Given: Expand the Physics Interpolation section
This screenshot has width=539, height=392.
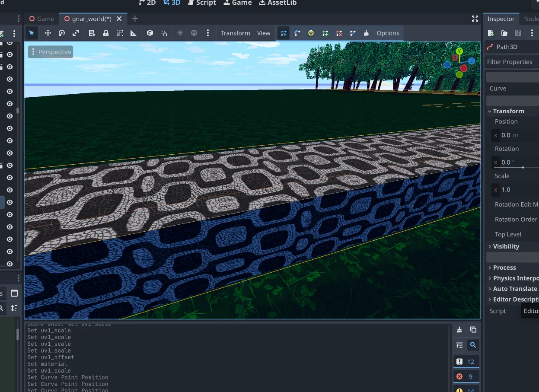Looking at the screenshot, I should pos(512,278).
